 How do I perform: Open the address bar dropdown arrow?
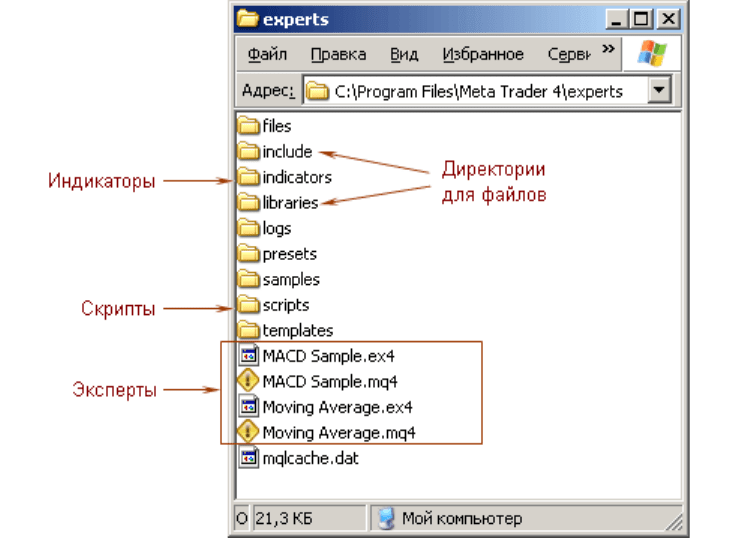coord(659,90)
